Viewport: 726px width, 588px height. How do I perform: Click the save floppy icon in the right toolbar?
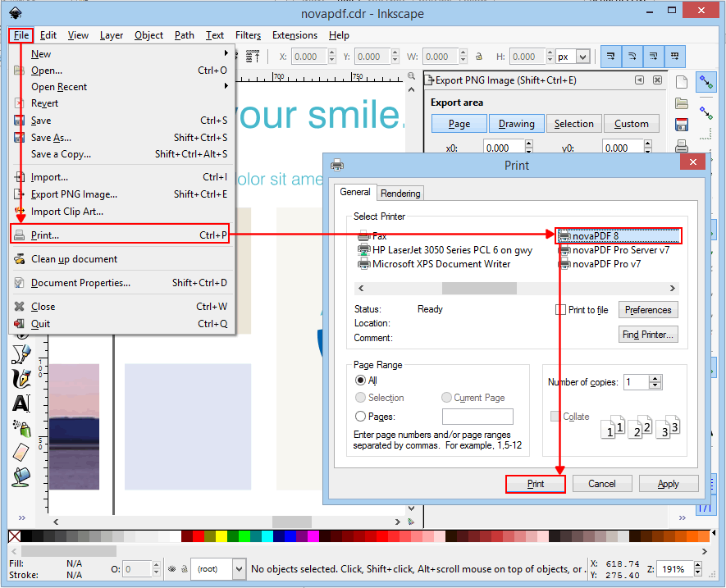point(682,125)
